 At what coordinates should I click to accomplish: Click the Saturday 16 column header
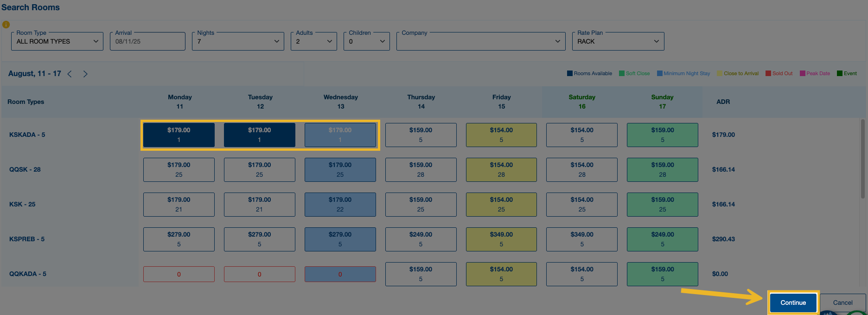pos(582,102)
